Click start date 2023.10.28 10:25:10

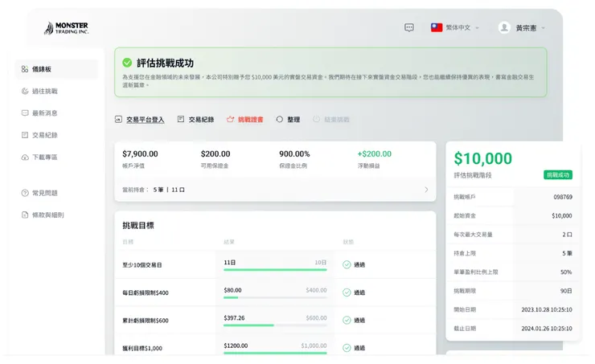(547, 309)
